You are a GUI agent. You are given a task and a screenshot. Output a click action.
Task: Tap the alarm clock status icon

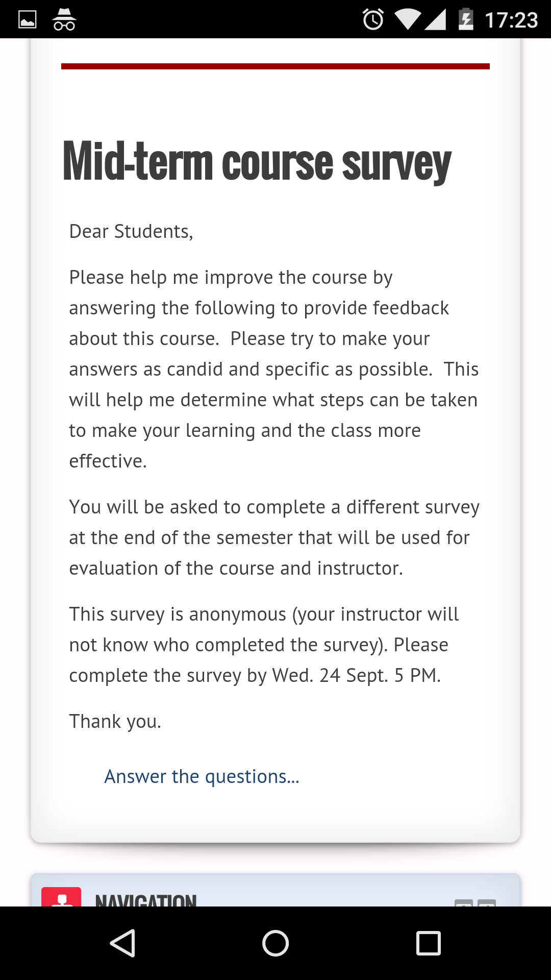tap(372, 19)
